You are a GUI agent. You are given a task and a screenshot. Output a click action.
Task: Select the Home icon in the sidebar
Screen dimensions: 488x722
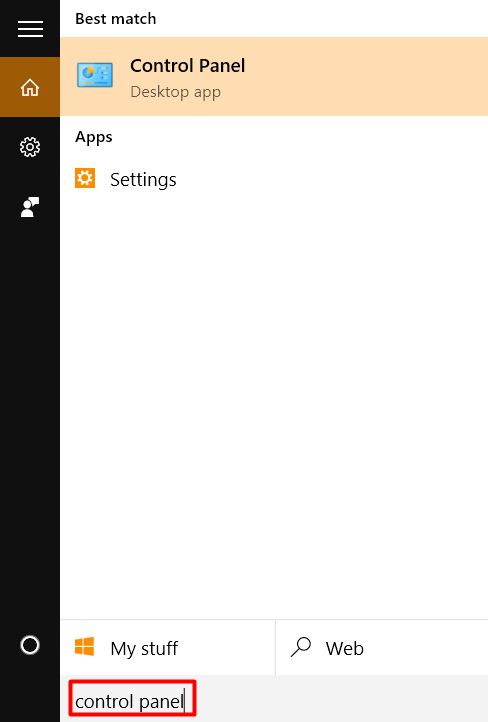[x=30, y=87]
